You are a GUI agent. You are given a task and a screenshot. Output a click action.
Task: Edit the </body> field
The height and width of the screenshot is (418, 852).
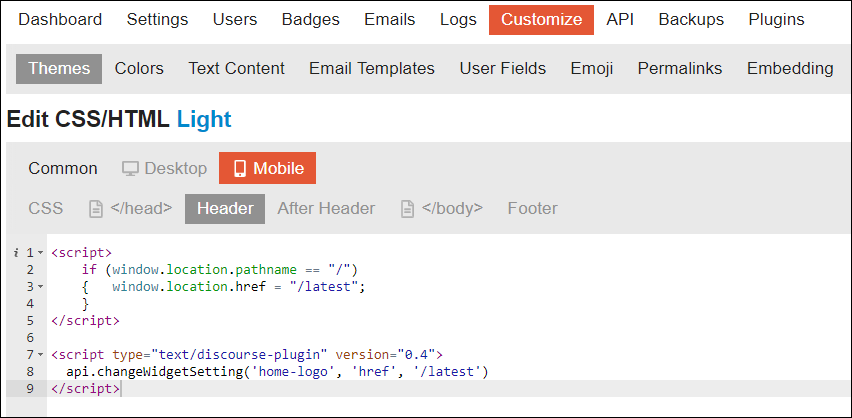[442, 209]
